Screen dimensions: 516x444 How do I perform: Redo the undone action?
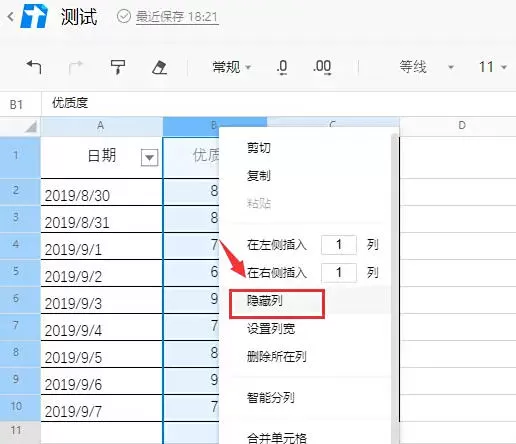coord(76,68)
